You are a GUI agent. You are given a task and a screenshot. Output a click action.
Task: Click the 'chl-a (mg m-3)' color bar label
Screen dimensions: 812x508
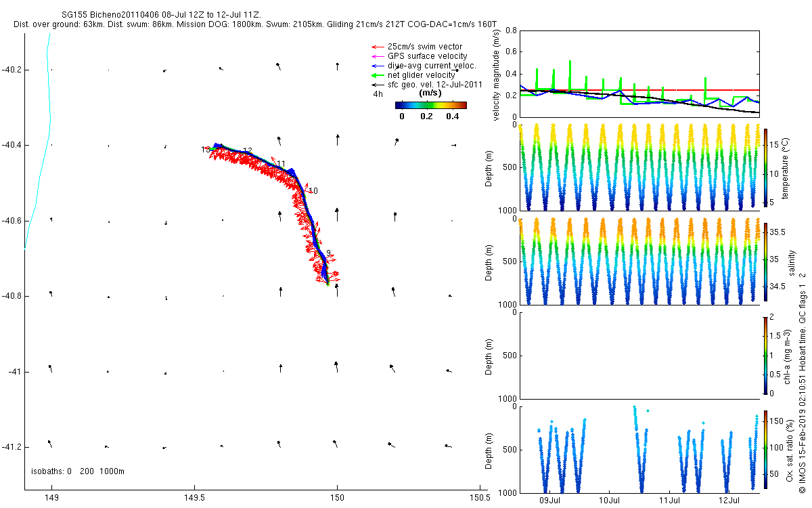pos(789,356)
